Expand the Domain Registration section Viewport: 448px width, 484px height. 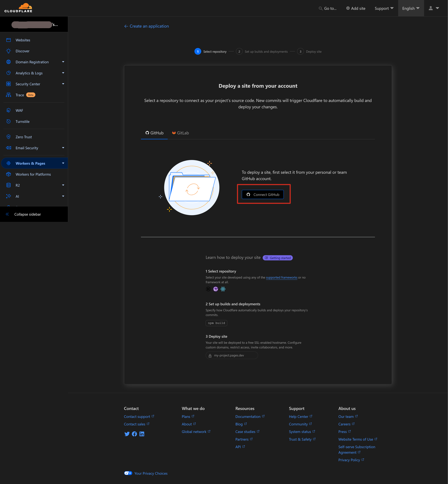(63, 62)
